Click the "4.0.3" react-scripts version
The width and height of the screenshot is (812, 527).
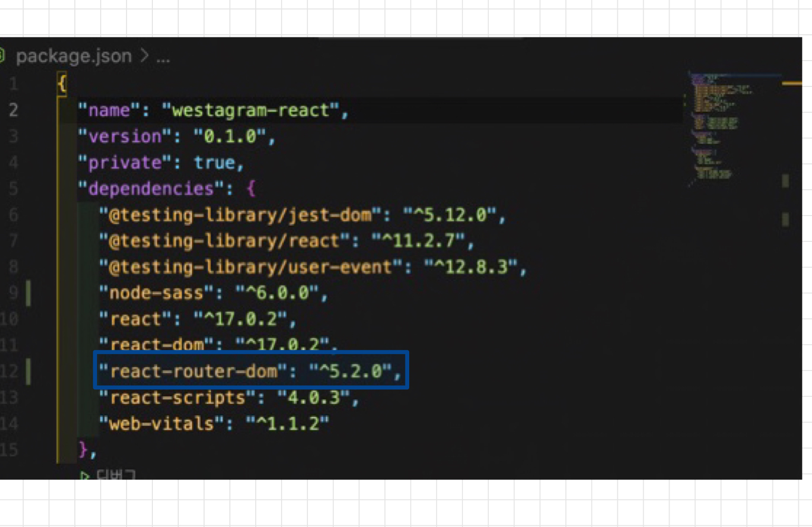(x=314, y=397)
